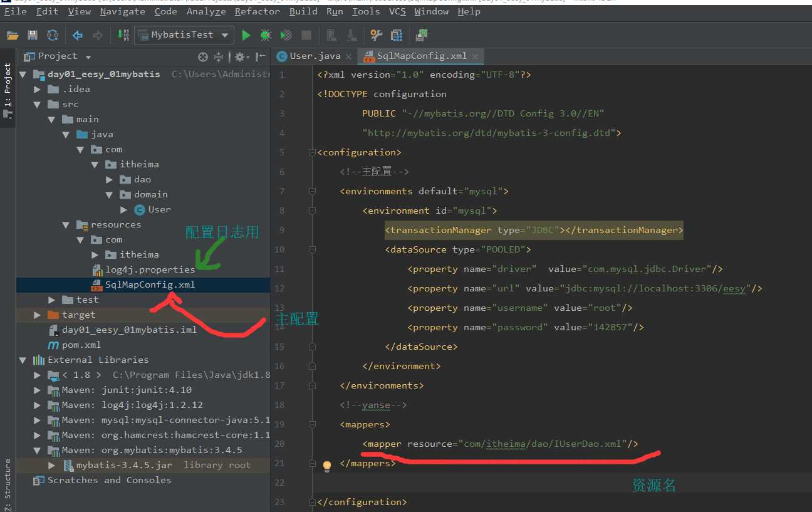Expand the mybatis-3.4.5.jar library root
Screen dimensions: 812x512
[x=52, y=465]
